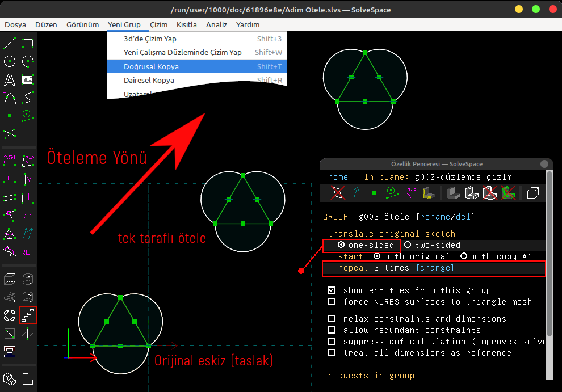Toggle construction geometry tool
This screenshot has height=392, width=562.
click(28, 116)
